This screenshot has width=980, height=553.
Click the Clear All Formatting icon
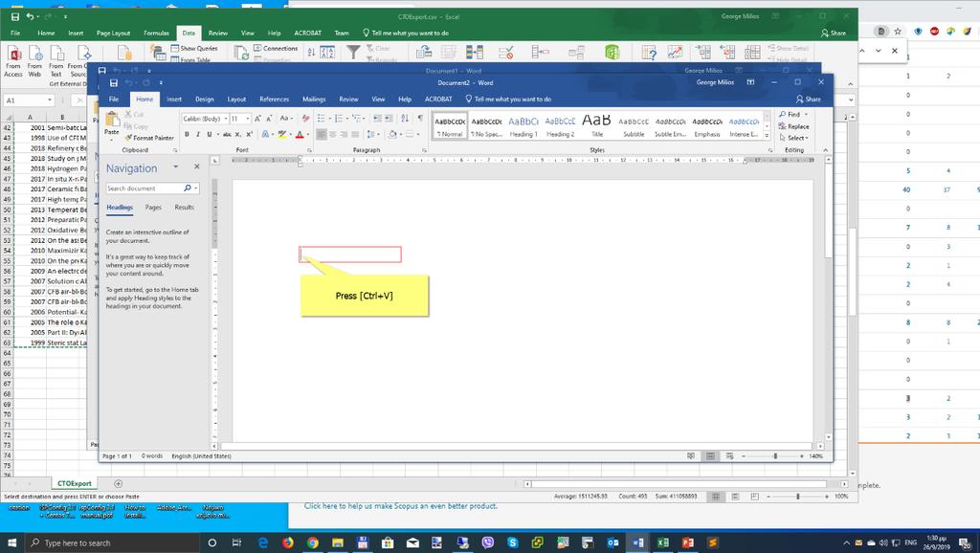point(305,118)
